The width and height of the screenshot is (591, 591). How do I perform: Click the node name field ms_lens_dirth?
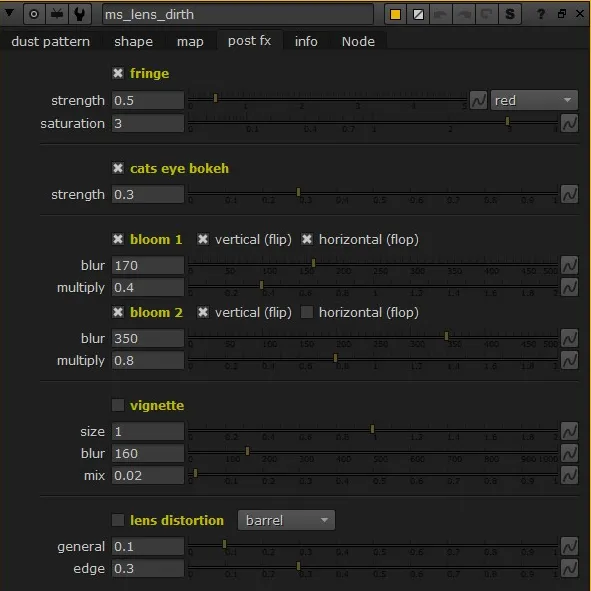(238, 14)
